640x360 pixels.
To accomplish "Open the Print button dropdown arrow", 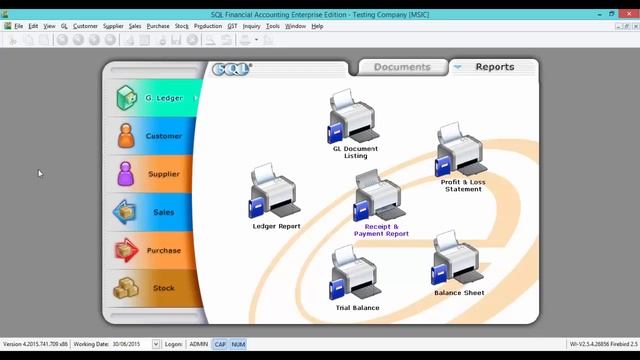I will point(256,40).
